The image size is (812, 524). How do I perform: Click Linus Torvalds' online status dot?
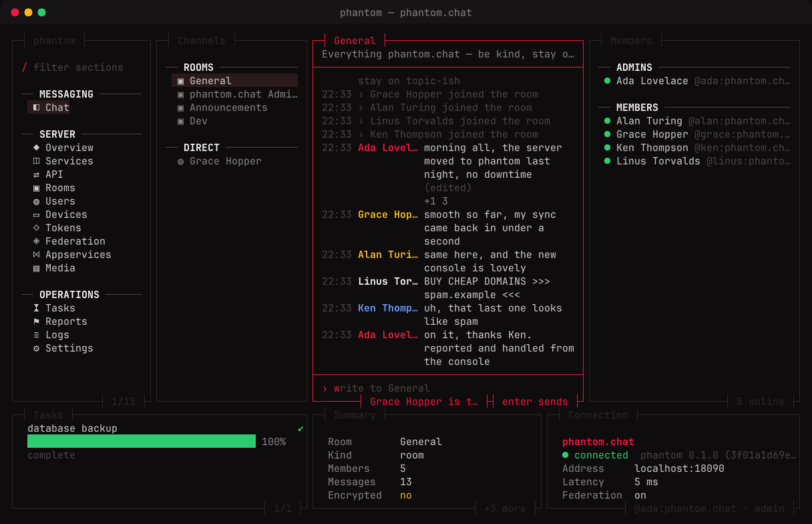[607, 161]
